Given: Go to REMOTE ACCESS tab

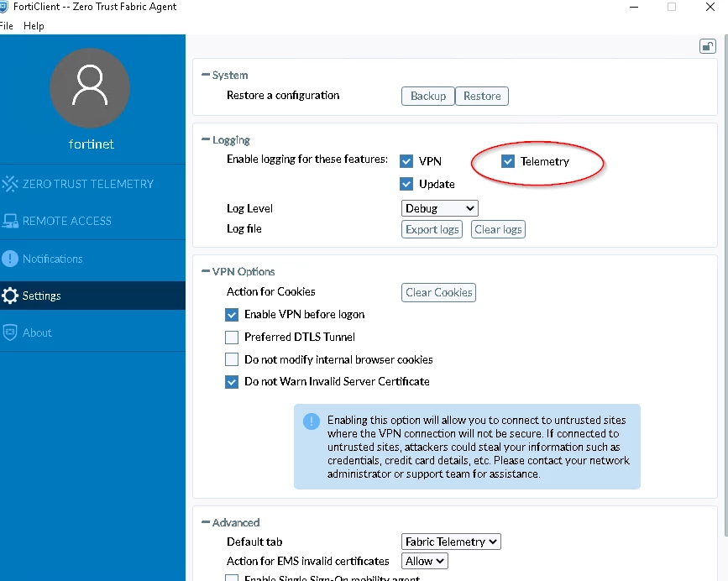Looking at the screenshot, I should click(x=93, y=221).
